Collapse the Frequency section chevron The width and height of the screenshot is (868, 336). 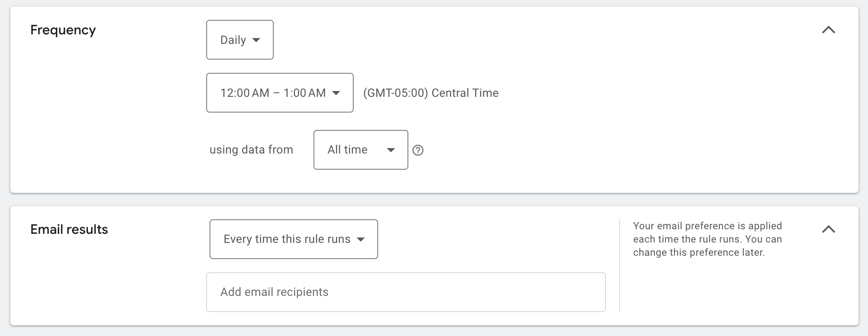coord(828,30)
